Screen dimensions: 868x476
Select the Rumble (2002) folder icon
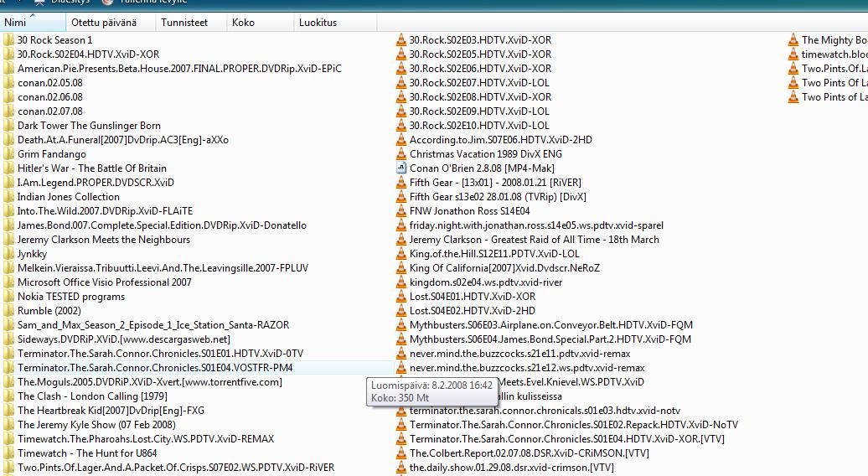point(8,311)
